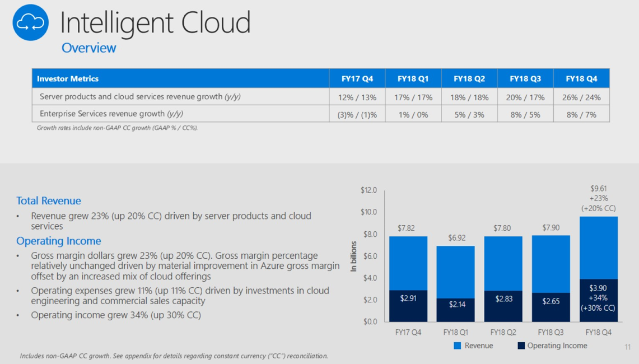
Task: Click the blue cloud logo icon
Action: pyautogui.click(x=30, y=22)
